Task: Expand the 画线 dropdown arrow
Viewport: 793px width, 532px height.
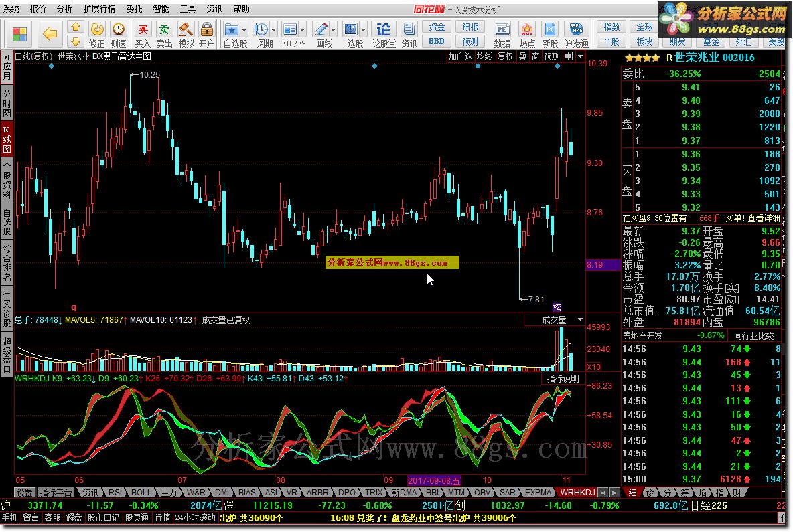Action: tap(334, 30)
